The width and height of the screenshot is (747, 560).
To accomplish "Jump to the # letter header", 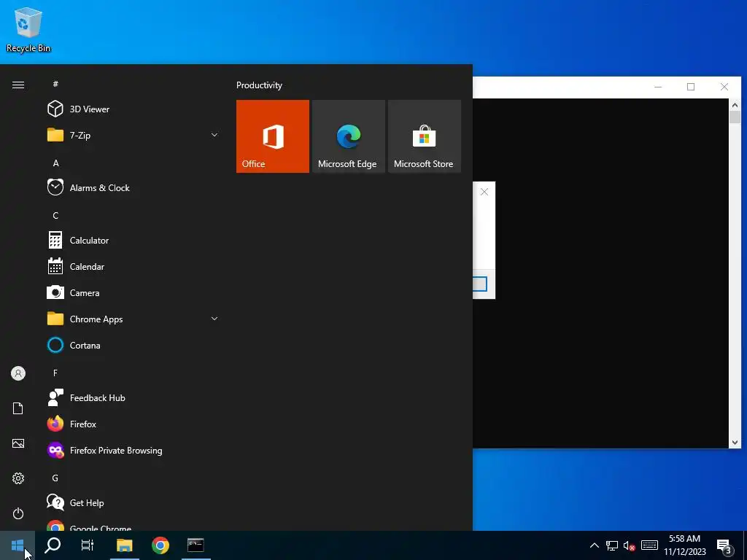I will tap(55, 84).
